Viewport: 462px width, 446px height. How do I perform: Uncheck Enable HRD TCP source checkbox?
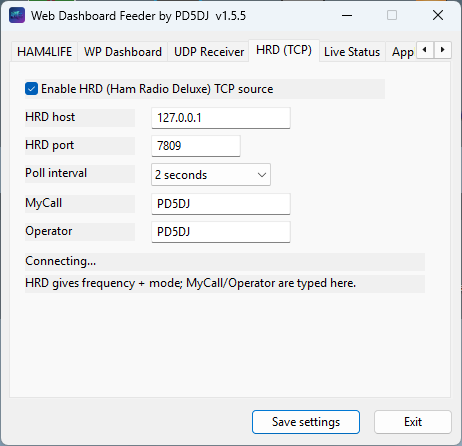pyautogui.click(x=31, y=89)
